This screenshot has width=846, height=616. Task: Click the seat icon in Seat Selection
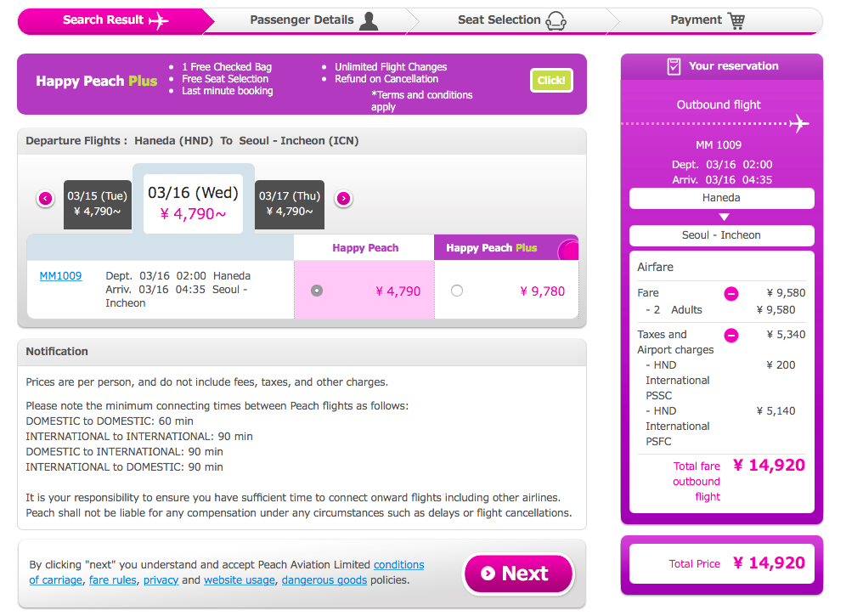pyautogui.click(x=556, y=20)
